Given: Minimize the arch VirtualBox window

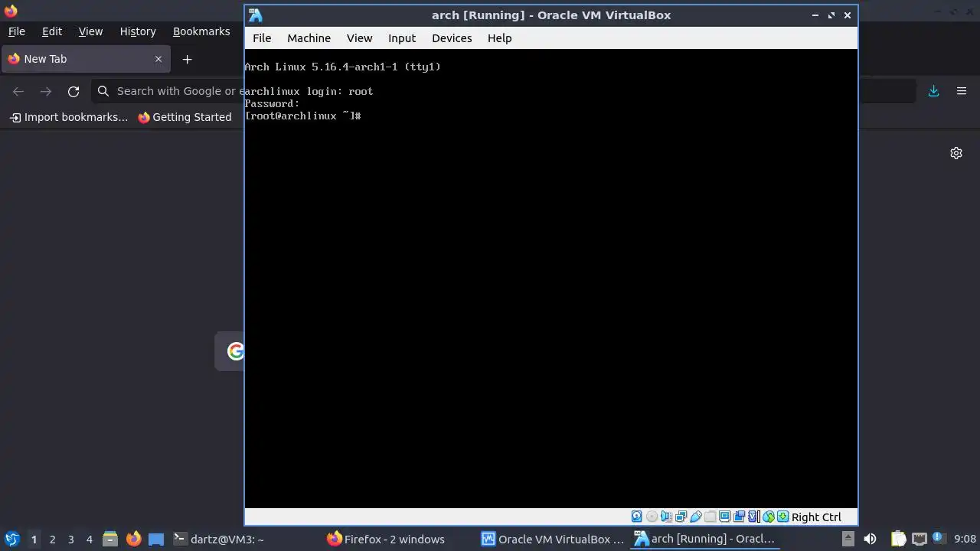Looking at the screenshot, I should [x=815, y=15].
